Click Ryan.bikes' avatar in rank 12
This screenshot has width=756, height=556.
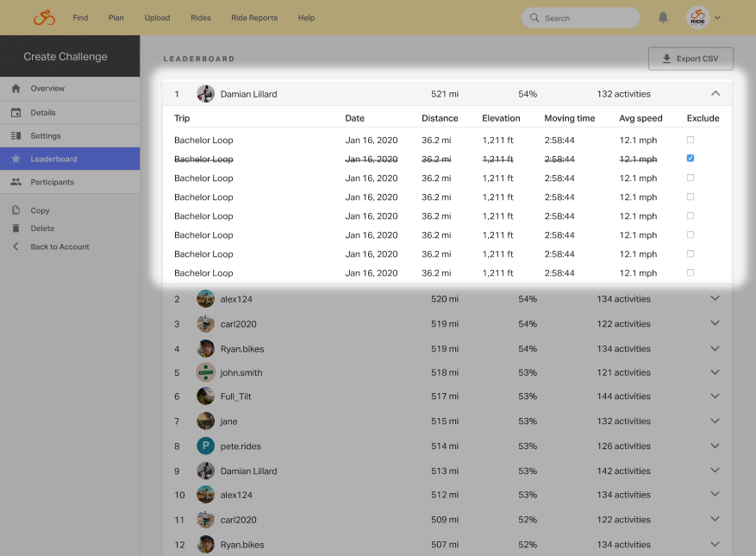click(205, 545)
